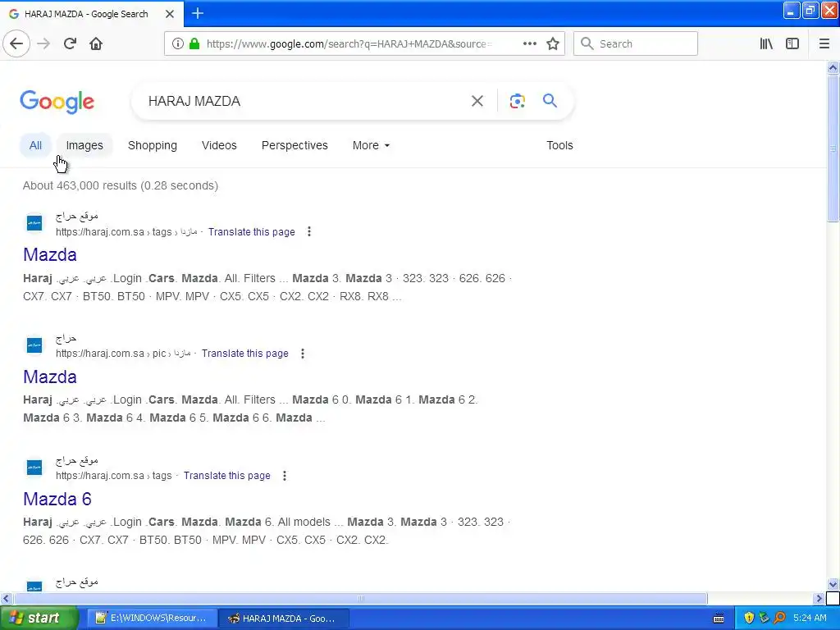Open the Windows Start menu
The width and height of the screenshot is (840, 630).
pyautogui.click(x=39, y=619)
